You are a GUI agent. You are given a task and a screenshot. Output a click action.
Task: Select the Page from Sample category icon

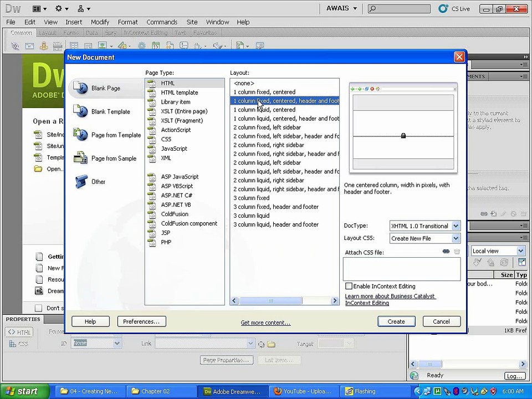pos(80,158)
